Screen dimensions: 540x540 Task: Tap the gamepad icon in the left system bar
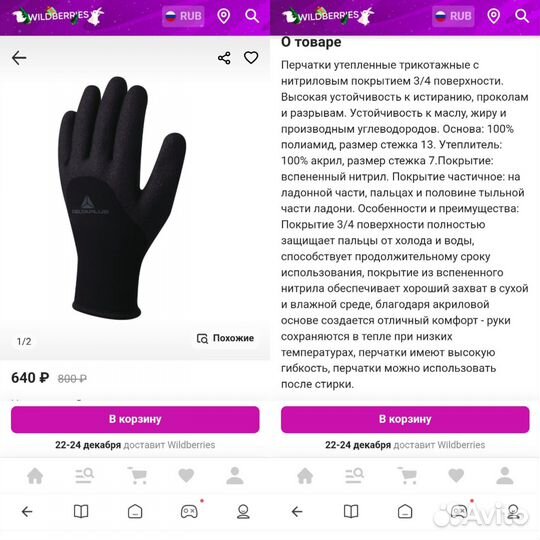point(189,512)
